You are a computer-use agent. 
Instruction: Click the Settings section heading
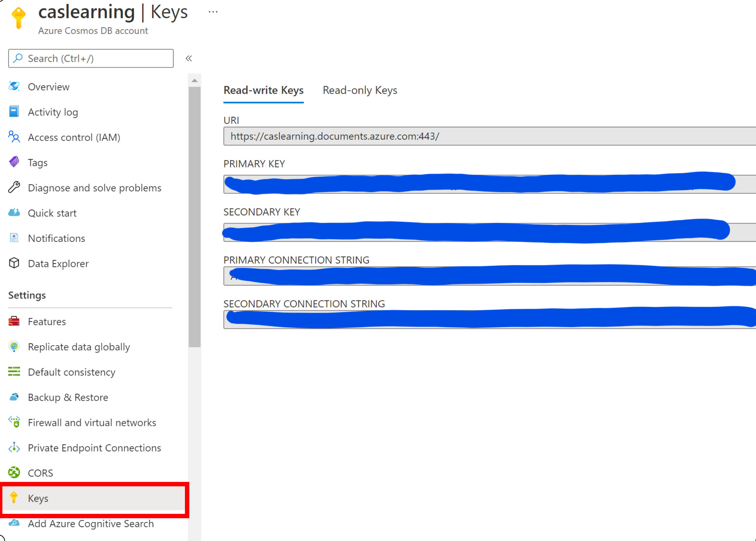point(27,295)
